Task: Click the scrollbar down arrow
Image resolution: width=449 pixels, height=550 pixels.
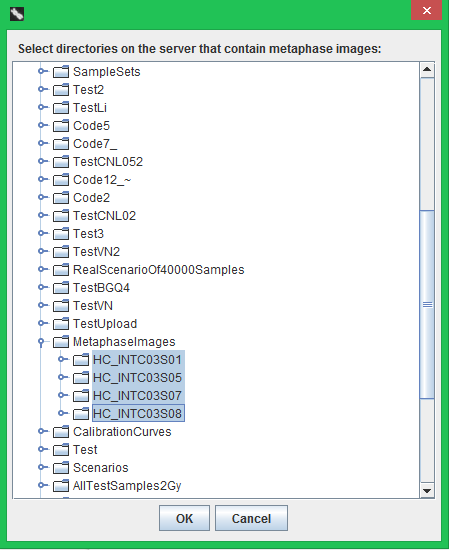Action: [427, 490]
